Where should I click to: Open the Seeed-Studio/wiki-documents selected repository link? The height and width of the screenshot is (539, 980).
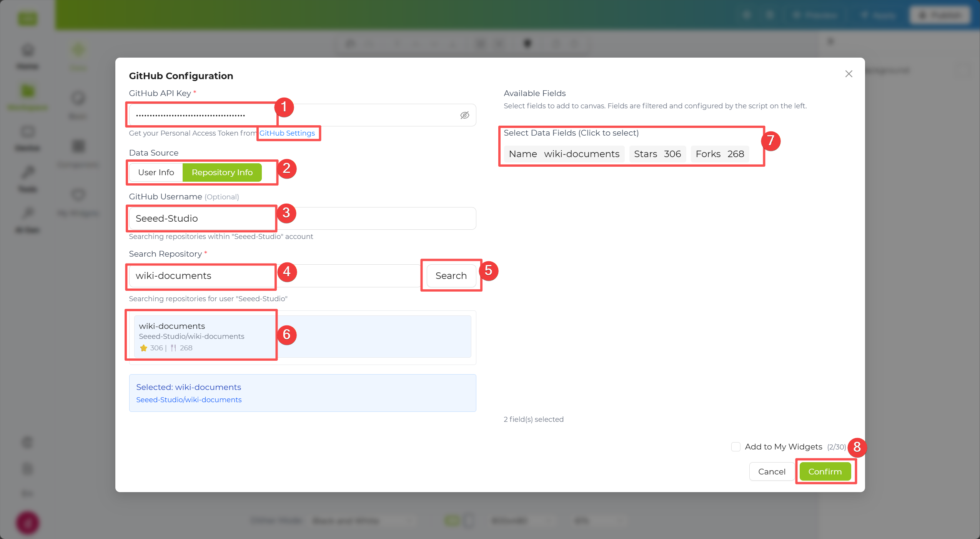pyautogui.click(x=189, y=400)
